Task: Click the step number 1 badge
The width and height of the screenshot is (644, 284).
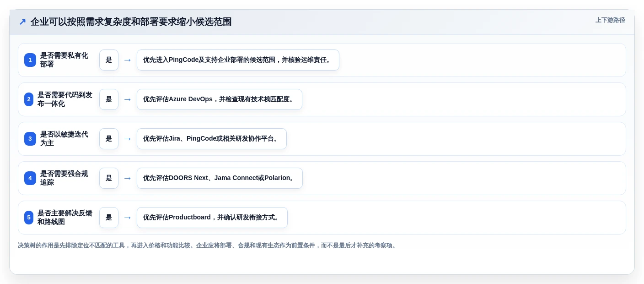Action: coord(30,60)
